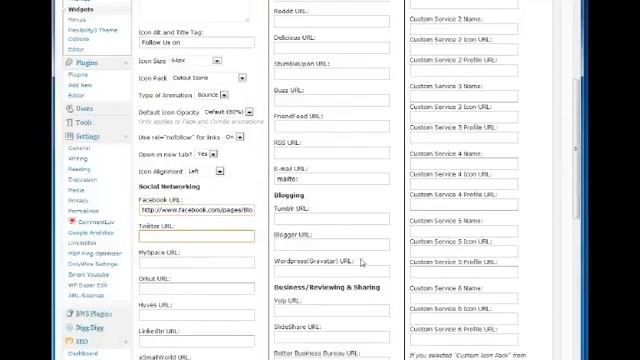Open the BWS Plugins menu

(93, 314)
